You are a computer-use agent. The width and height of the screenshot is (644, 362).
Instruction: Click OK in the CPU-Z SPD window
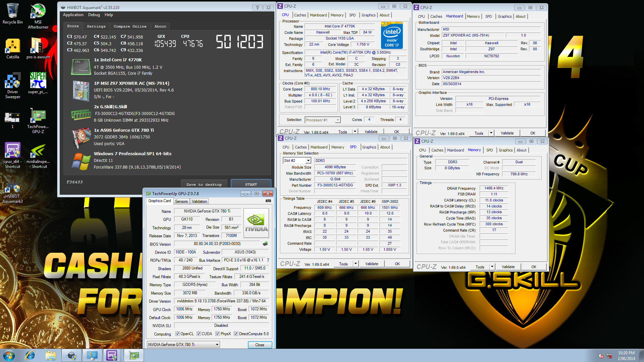click(x=397, y=264)
